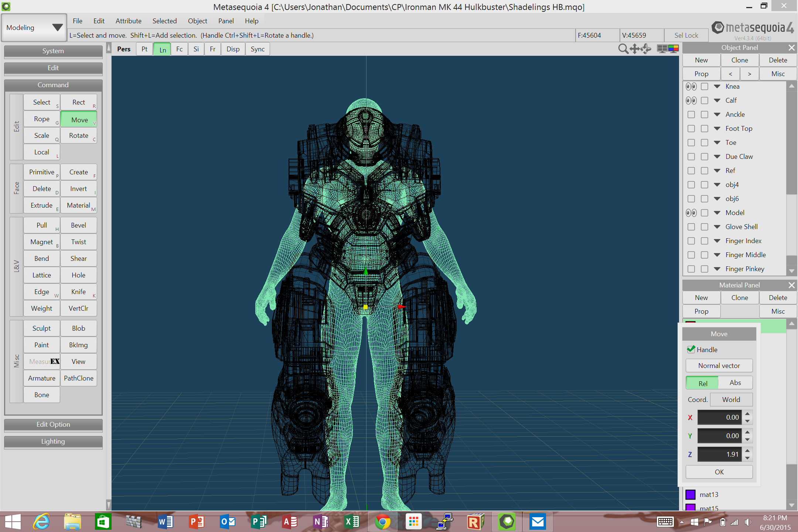Viewport: 798px width, 532px height.
Task: Select the Rotate command
Action: click(x=79, y=136)
